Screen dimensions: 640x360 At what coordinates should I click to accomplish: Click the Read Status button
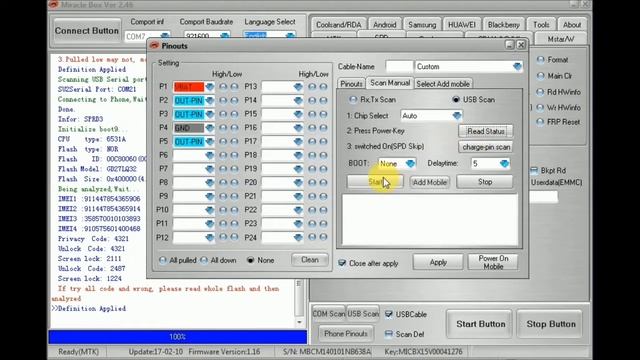click(x=486, y=131)
